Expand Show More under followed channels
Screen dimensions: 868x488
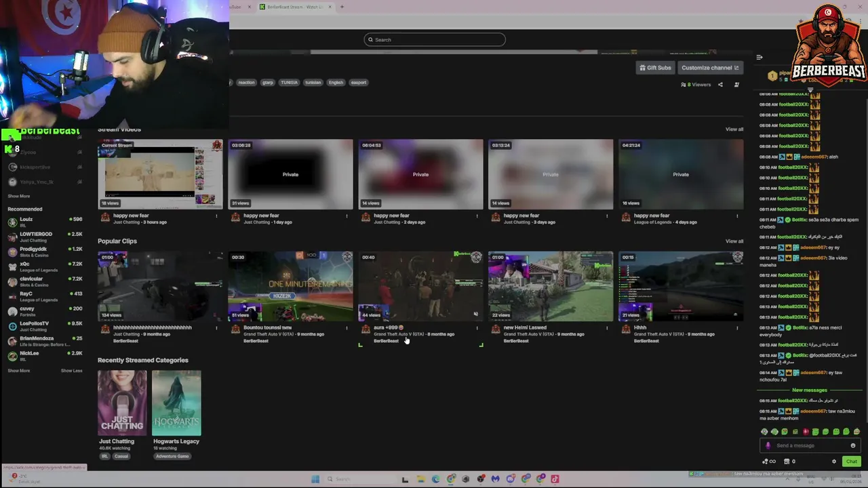(19, 197)
